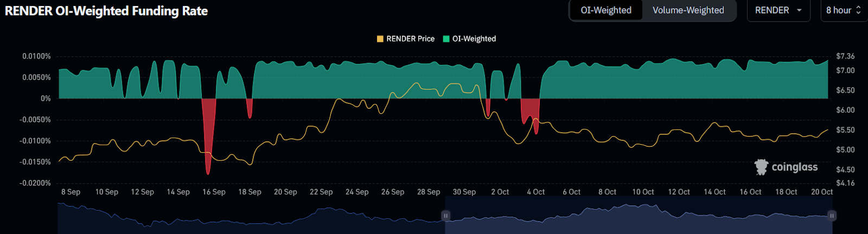868x234 pixels.
Task: Click the 10 Sep date label
Action: 106,192
